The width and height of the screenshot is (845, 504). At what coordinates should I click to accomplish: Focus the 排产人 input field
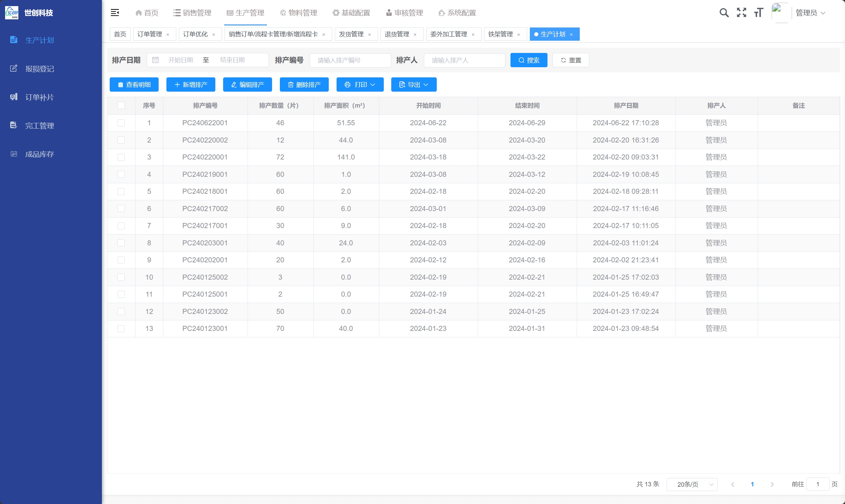(465, 60)
